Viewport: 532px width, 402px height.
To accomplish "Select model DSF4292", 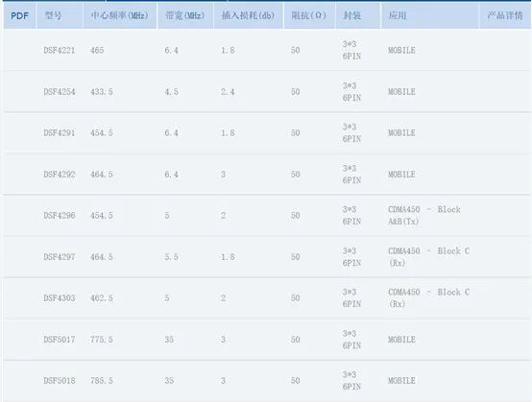I will click(60, 175).
